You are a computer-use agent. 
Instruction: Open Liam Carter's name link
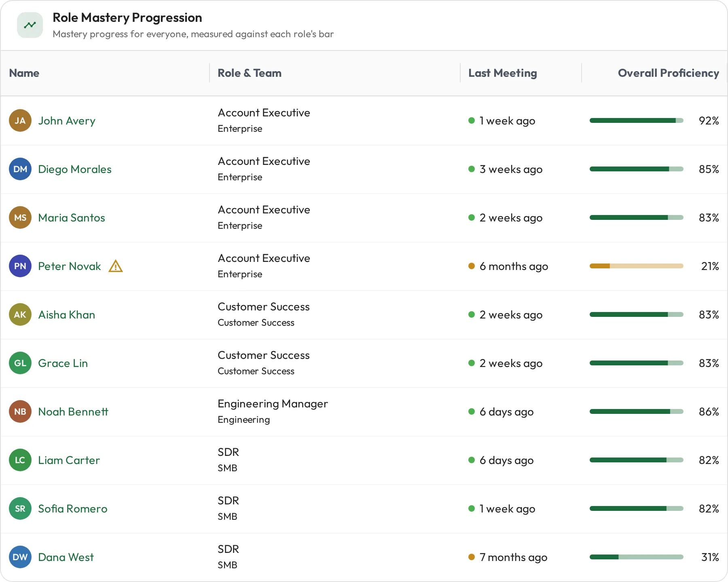(x=69, y=460)
